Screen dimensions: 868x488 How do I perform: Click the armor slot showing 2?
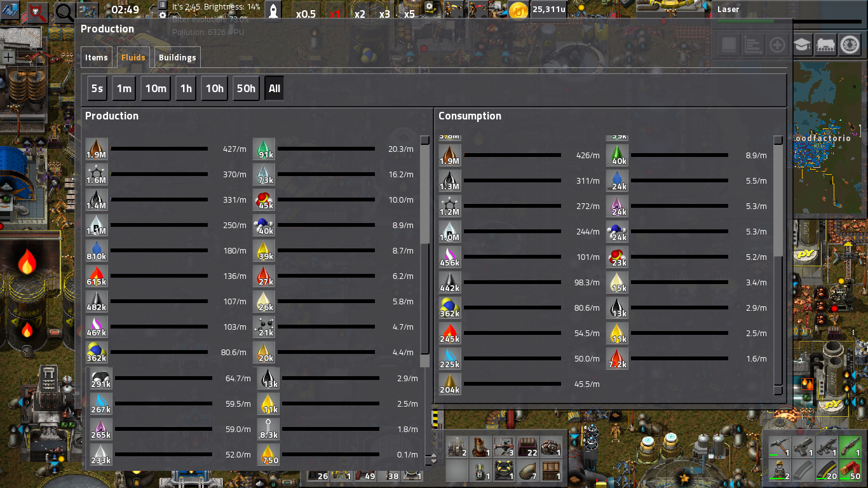point(780,470)
